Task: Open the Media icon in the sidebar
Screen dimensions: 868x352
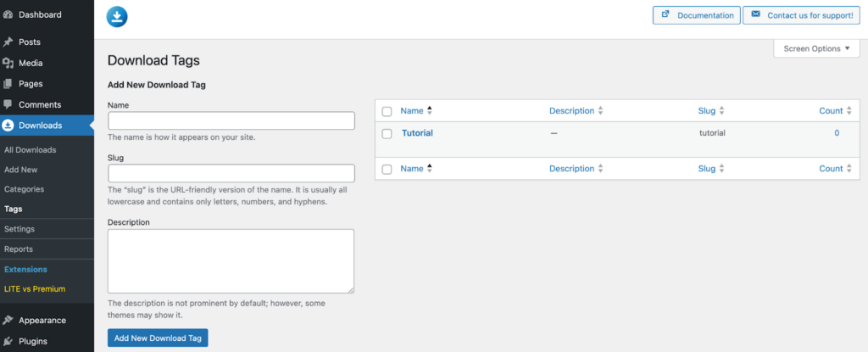Action: pos(8,64)
